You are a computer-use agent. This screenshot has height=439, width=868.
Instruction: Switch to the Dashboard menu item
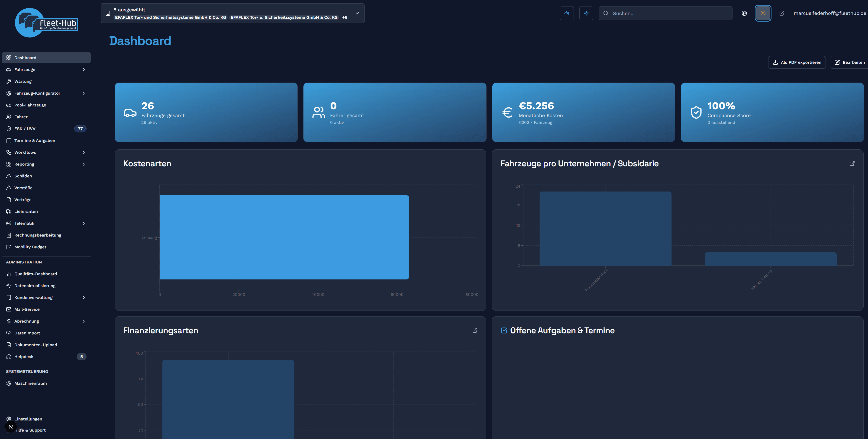pos(25,57)
